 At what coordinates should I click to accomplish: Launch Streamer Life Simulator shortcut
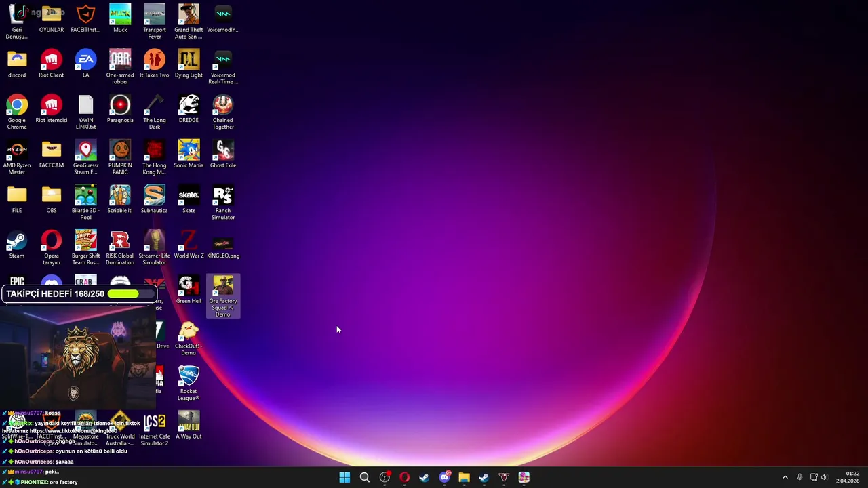154,248
